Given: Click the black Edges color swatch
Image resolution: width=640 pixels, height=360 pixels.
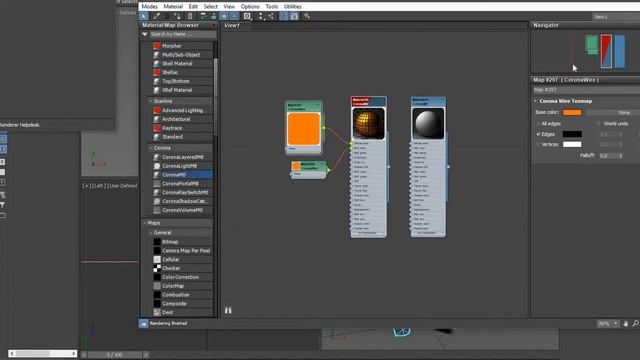Looking at the screenshot, I should click(572, 134).
